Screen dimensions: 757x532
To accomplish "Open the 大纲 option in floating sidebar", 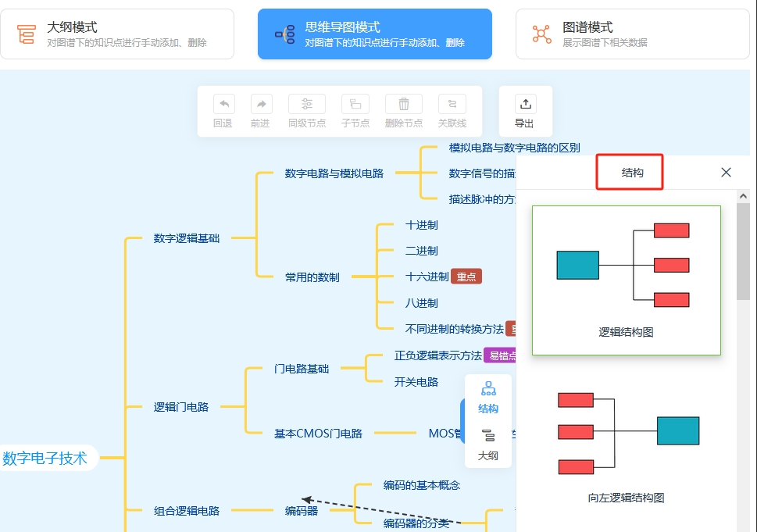I will pos(488,444).
